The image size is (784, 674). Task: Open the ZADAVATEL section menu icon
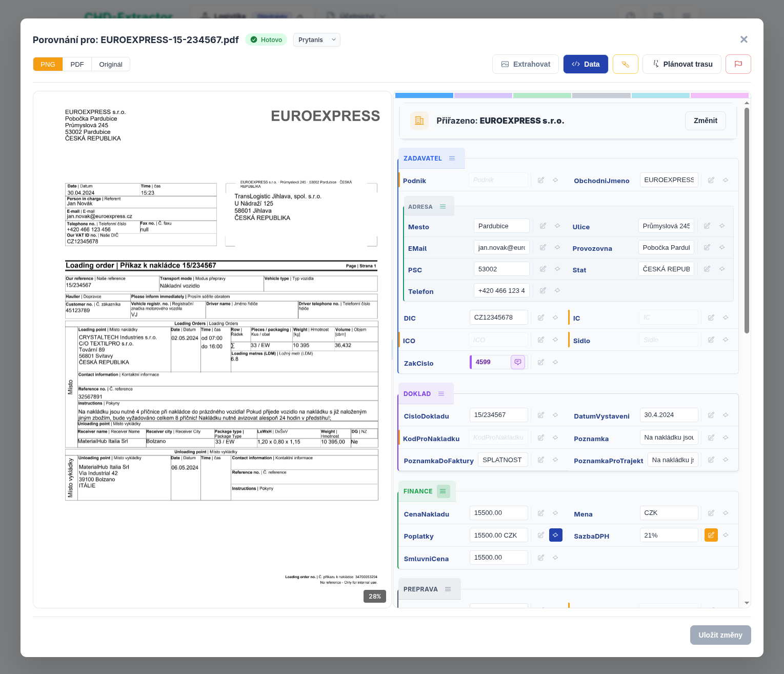452,158
